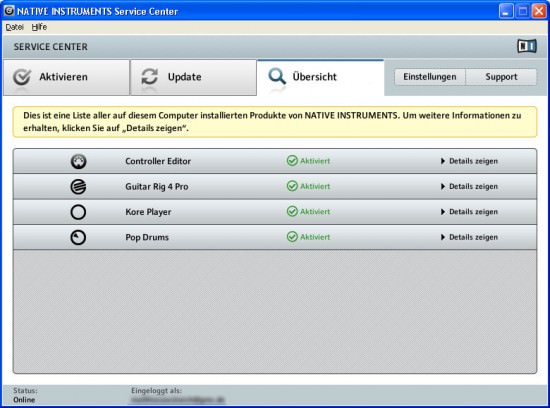Image resolution: width=550 pixels, height=408 pixels.
Task: Minimize the Service Center window
Action: (x=505, y=11)
